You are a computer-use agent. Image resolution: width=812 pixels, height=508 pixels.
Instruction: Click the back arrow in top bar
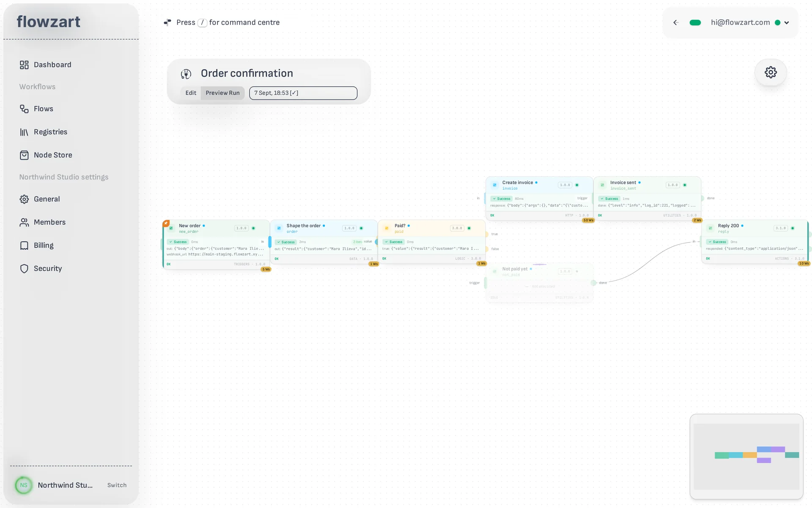pyautogui.click(x=676, y=23)
